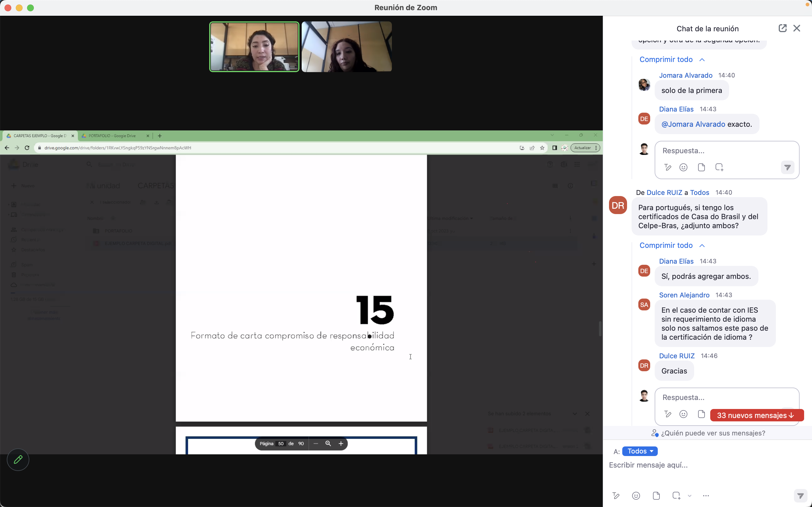812x507 pixels.
Task: Open emoji picker in first reply box
Action: point(683,167)
